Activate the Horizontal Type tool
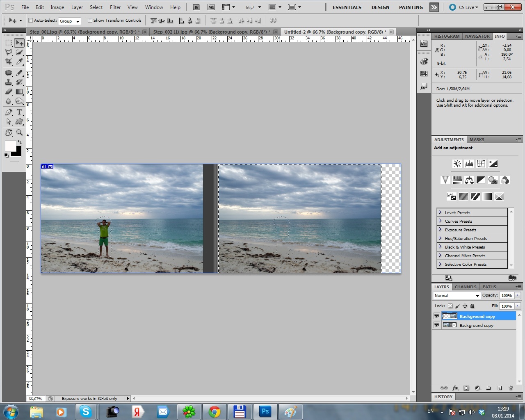This screenshot has width=525, height=420. [19, 112]
